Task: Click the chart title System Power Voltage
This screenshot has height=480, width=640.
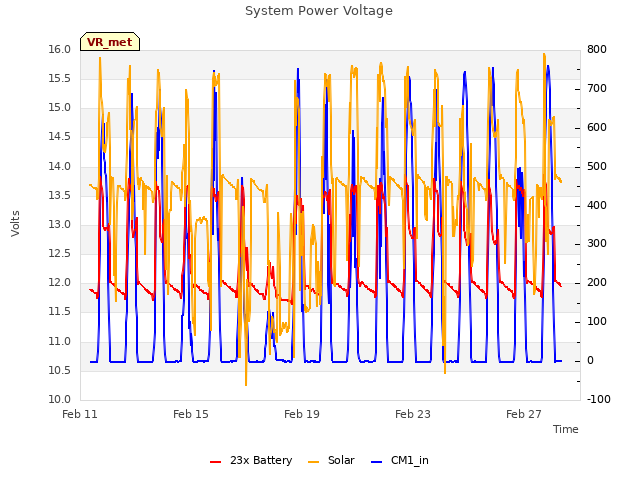Action: tap(319, 11)
